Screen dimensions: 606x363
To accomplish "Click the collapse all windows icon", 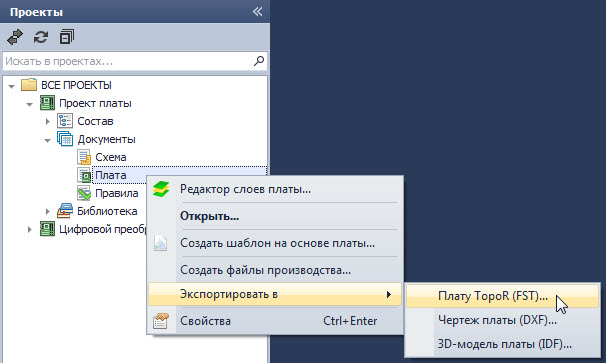I will click(x=66, y=37).
